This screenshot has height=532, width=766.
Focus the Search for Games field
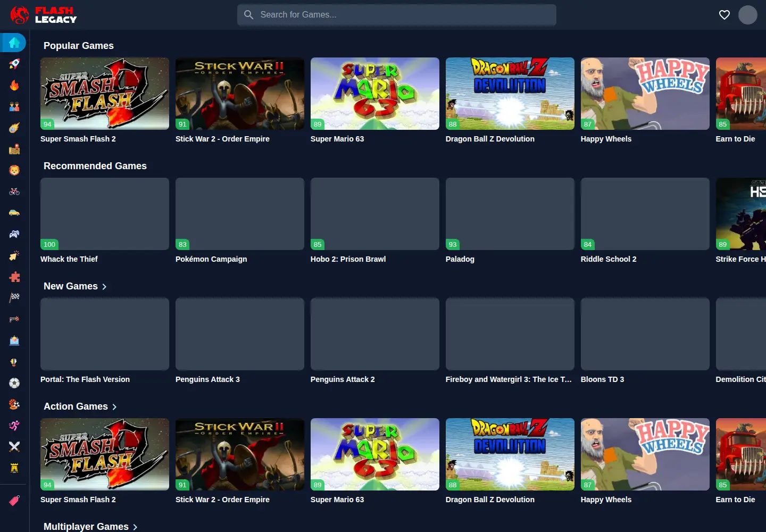coord(397,15)
